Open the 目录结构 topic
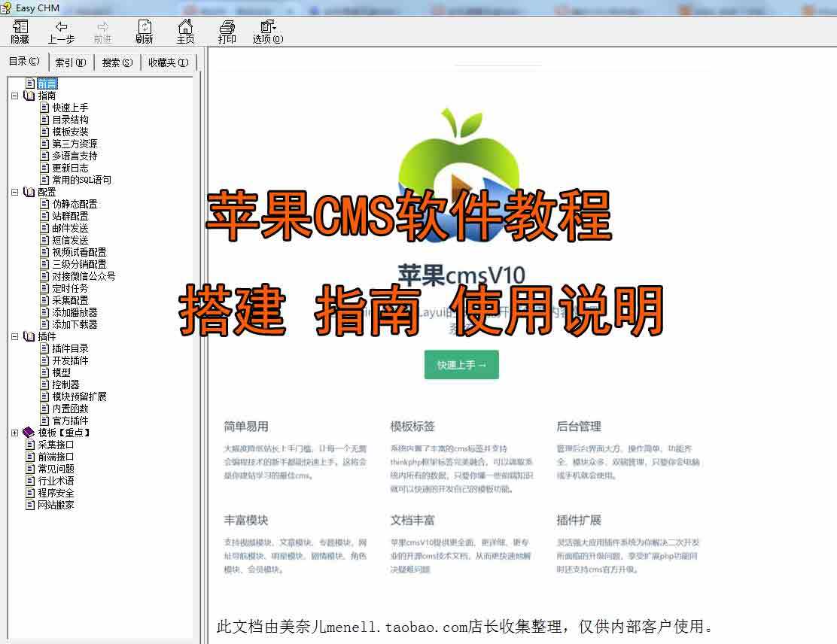 [x=71, y=120]
